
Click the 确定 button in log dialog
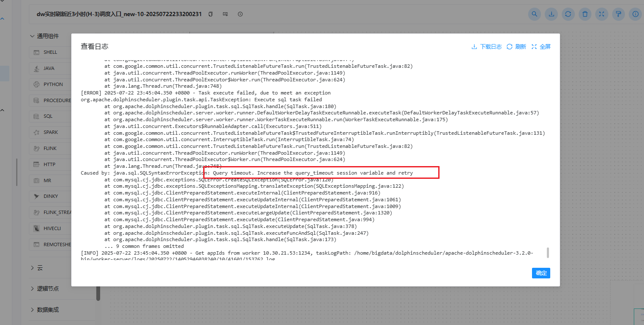(x=541, y=273)
